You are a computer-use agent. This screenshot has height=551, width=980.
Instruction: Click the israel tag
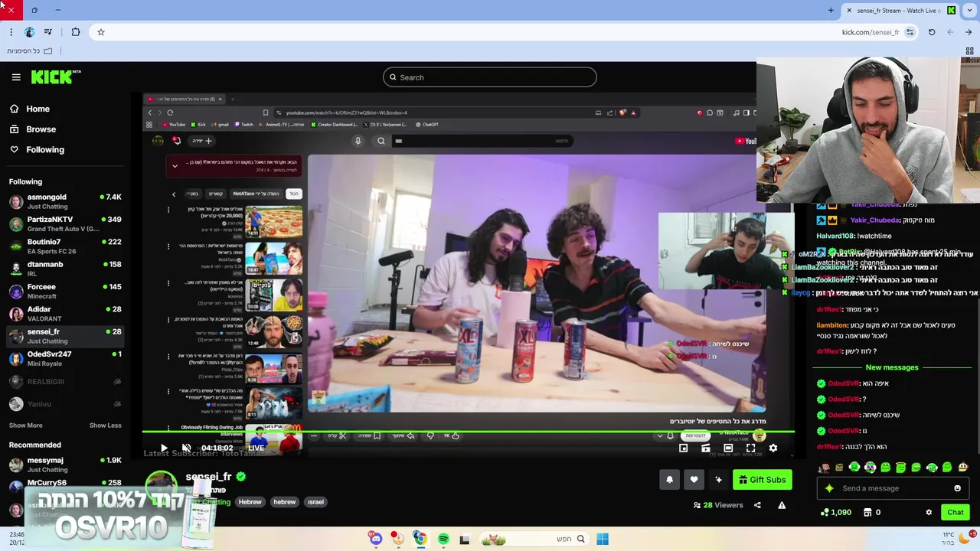(x=315, y=502)
